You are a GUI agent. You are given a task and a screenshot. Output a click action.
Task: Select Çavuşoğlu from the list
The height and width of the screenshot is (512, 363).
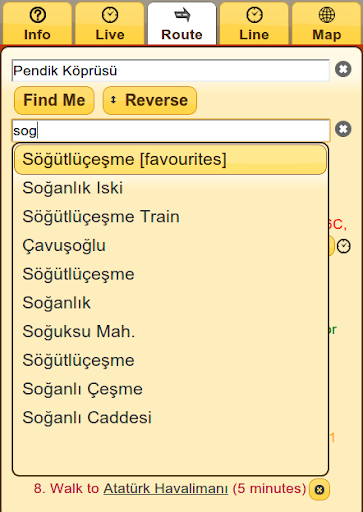[170, 245]
